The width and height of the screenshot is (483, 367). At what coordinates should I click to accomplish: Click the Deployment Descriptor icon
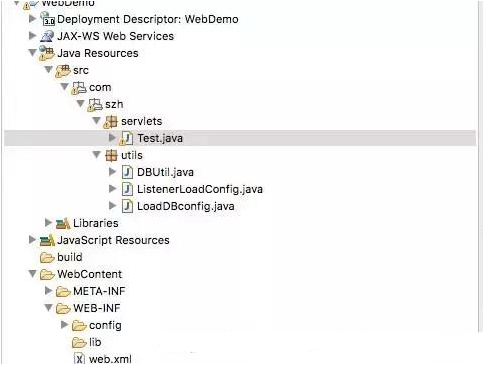[47, 19]
